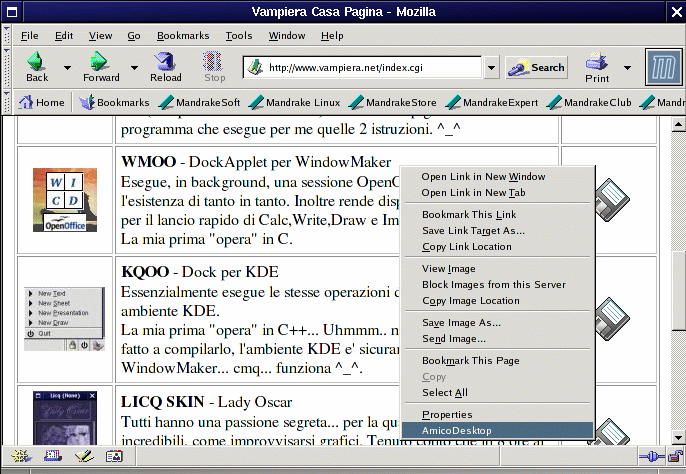The width and height of the screenshot is (686, 474).
Task: Click the Forward arrow icon
Action: (99, 62)
